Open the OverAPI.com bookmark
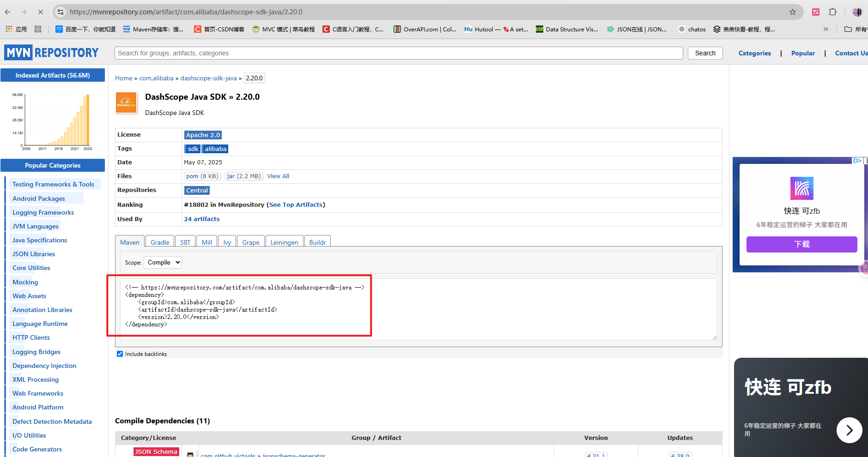This screenshot has width=868, height=457. tap(425, 29)
